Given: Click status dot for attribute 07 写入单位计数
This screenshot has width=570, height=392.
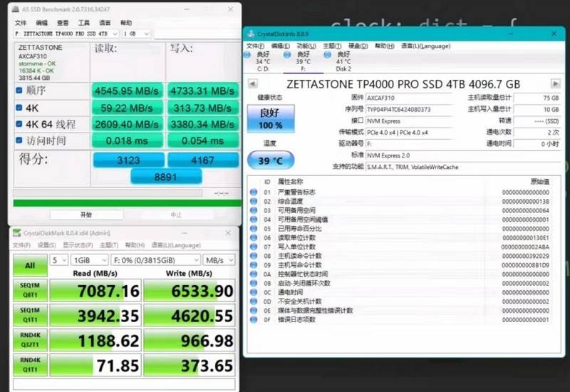Looking at the screenshot, I should click(x=254, y=247).
